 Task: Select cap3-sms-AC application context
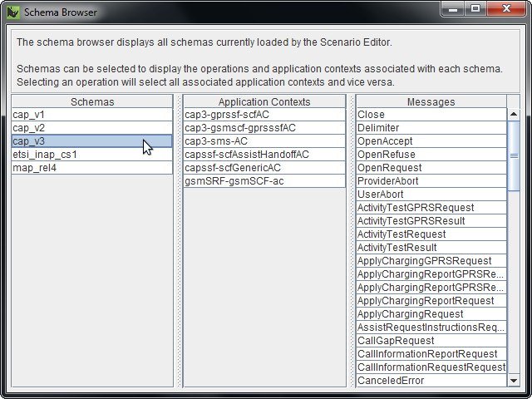pos(264,141)
